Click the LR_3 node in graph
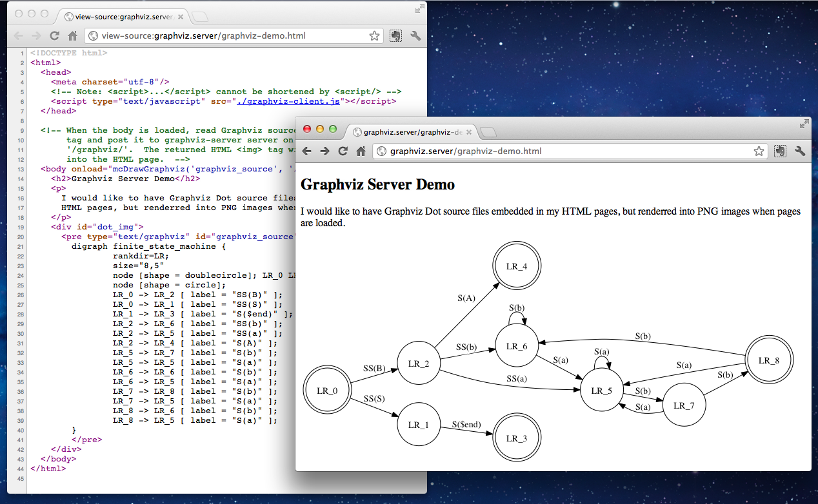Screen dimensions: 818x504 (x=516, y=438)
